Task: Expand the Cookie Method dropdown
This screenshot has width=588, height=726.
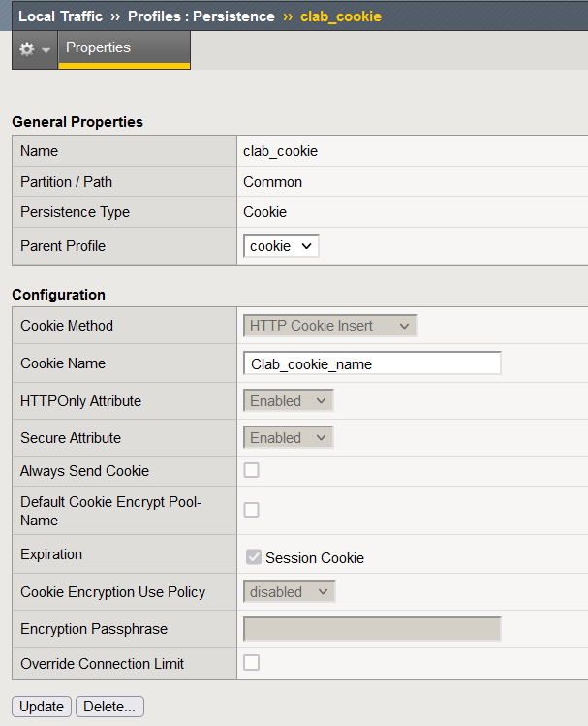Action: [330, 326]
